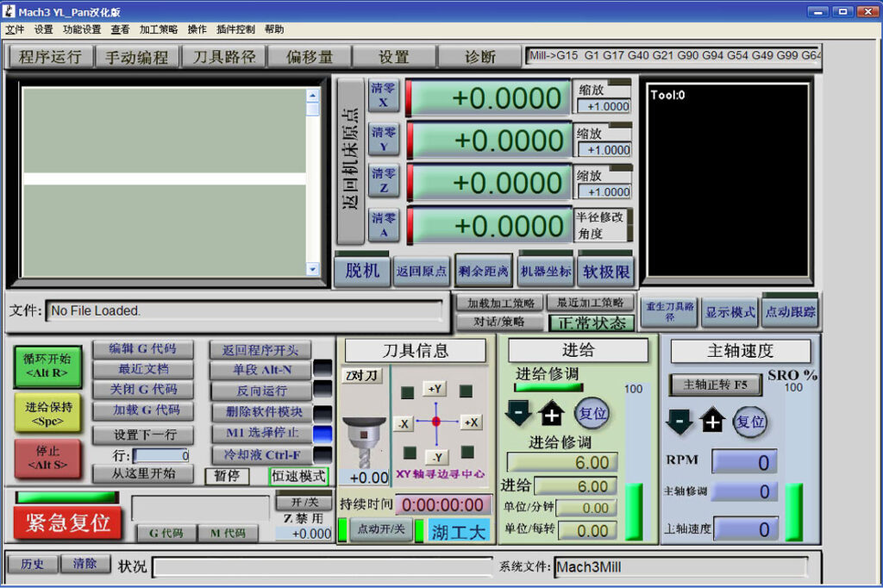Click the spindle speed increase plus icon
This screenshot has width=883, height=588.
click(713, 422)
